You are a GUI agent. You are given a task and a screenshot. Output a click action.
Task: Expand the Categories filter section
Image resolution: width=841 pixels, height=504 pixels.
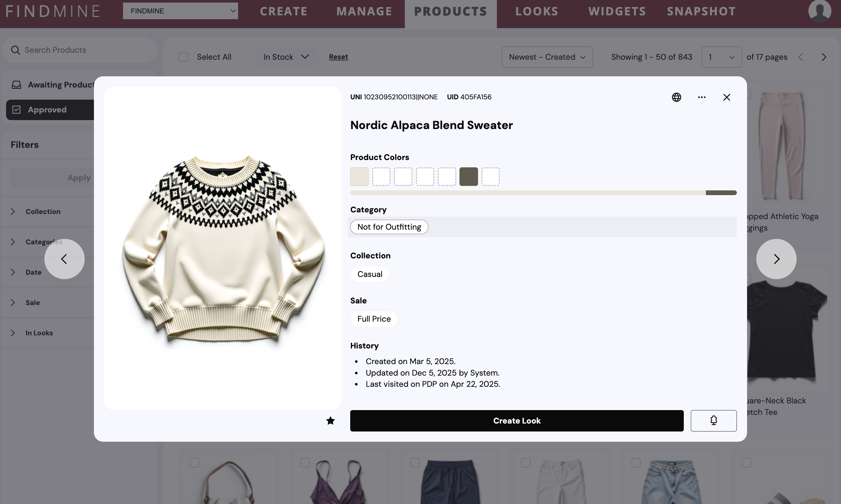click(x=13, y=242)
